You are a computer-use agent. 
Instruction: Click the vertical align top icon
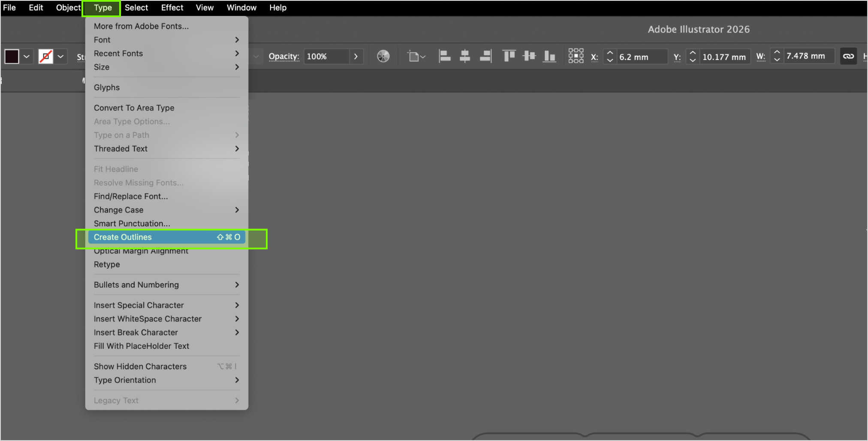point(509,56)
